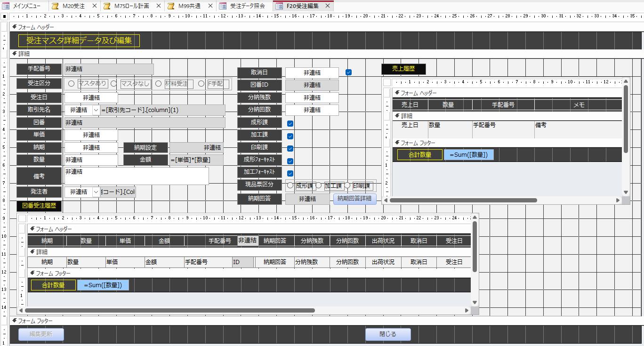
Task: Select 成形課 radio in 現品票区分
Action: (290, 185)
